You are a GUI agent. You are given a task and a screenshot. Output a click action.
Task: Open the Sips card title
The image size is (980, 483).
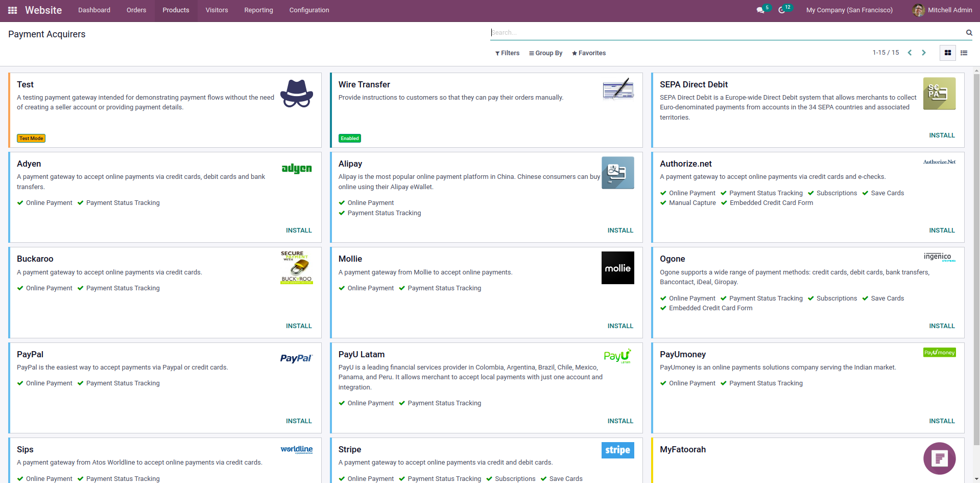click(25, 450)
